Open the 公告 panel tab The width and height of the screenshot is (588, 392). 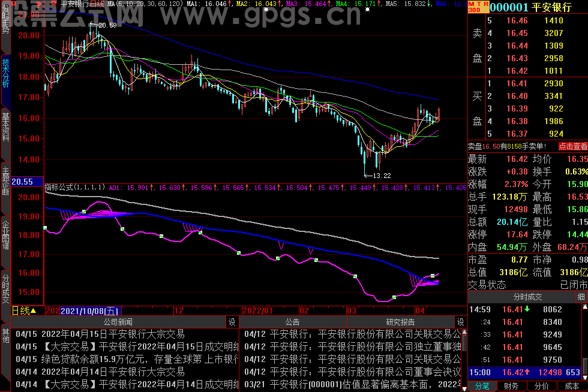[x=293, y=322]
